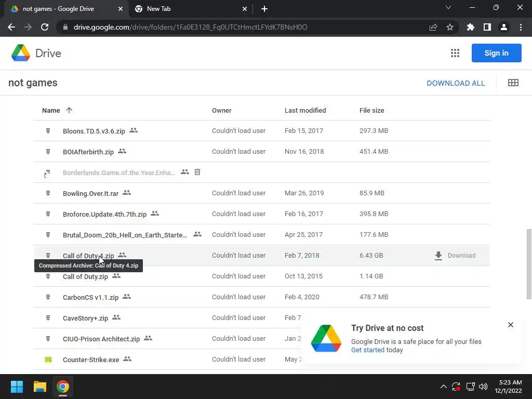Open the tab search dropdown chevron
This screenshot has height=399, width=532.
tap(448, 7)
